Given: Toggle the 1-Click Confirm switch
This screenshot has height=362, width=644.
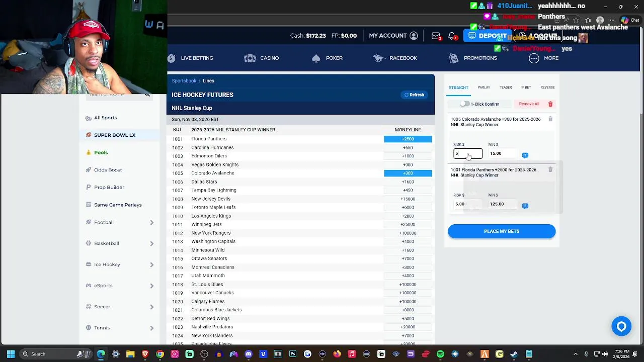Looking at the screenshot, I should point(464,104).
